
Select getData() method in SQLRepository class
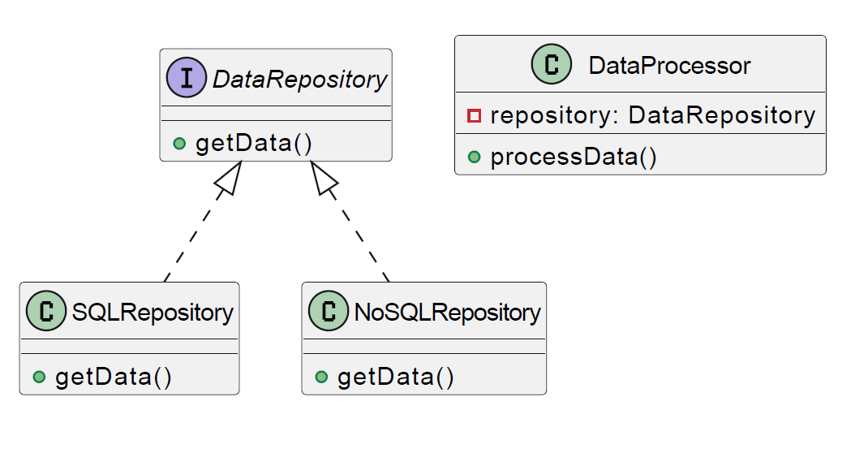coord(114,377)
